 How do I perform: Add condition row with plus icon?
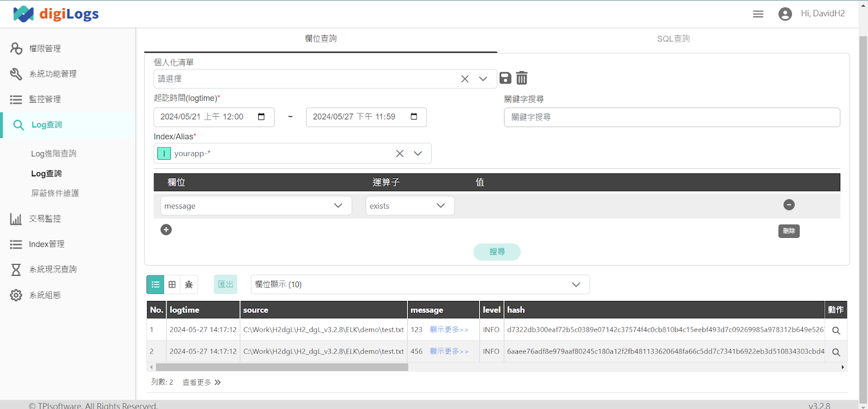coord(166,230)
